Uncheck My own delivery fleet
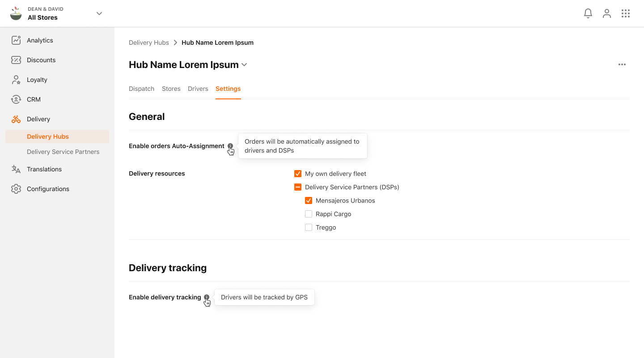 pyautogui.click(x=298, y=173)
